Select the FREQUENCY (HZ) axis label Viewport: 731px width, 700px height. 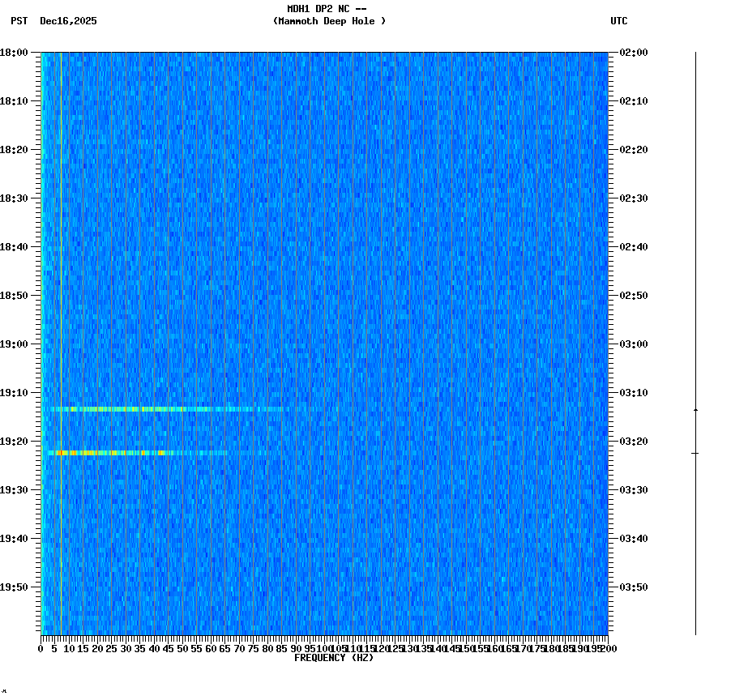335,657
